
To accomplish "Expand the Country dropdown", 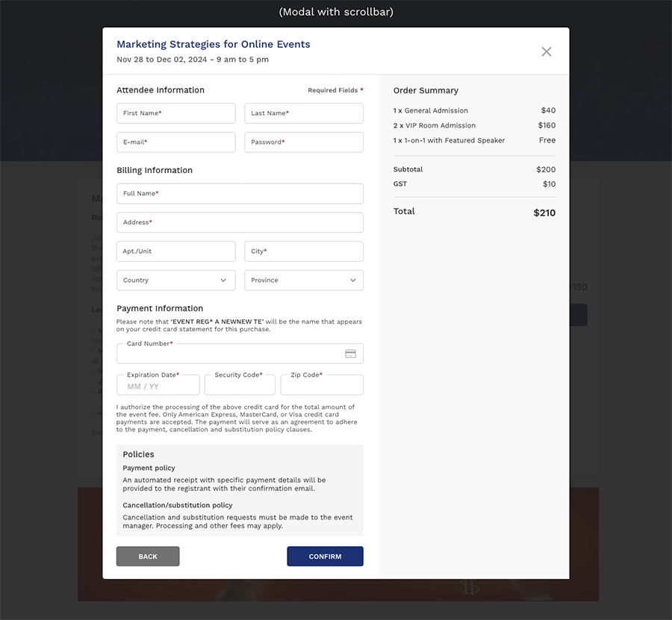I will (175, 281).
